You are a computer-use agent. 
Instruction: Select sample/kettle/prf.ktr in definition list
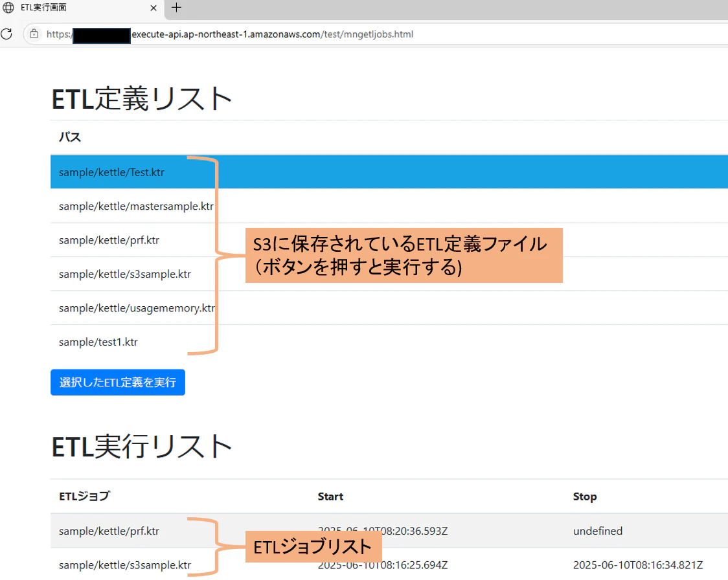click(389, 240)
